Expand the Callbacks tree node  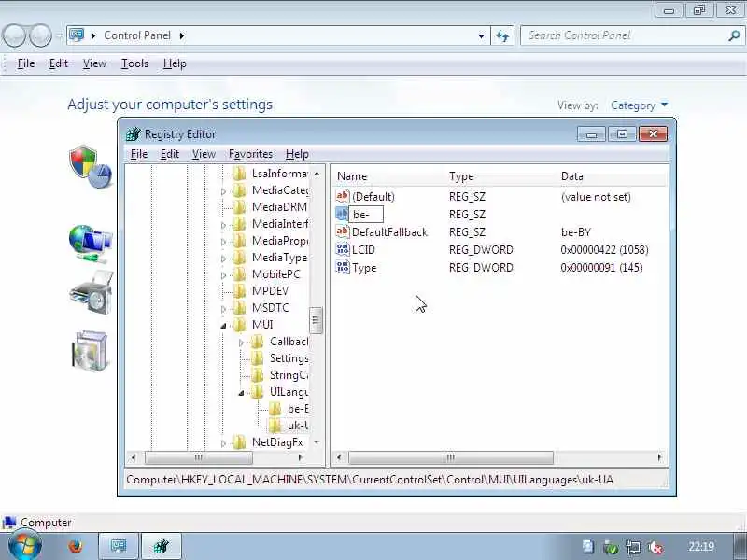click(x=241, y=342)
